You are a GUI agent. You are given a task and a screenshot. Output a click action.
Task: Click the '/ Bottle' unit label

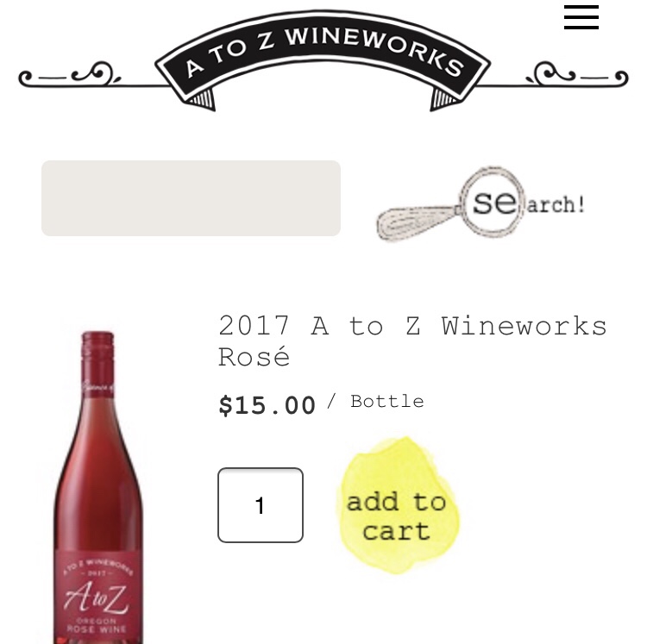coord(375,401)
